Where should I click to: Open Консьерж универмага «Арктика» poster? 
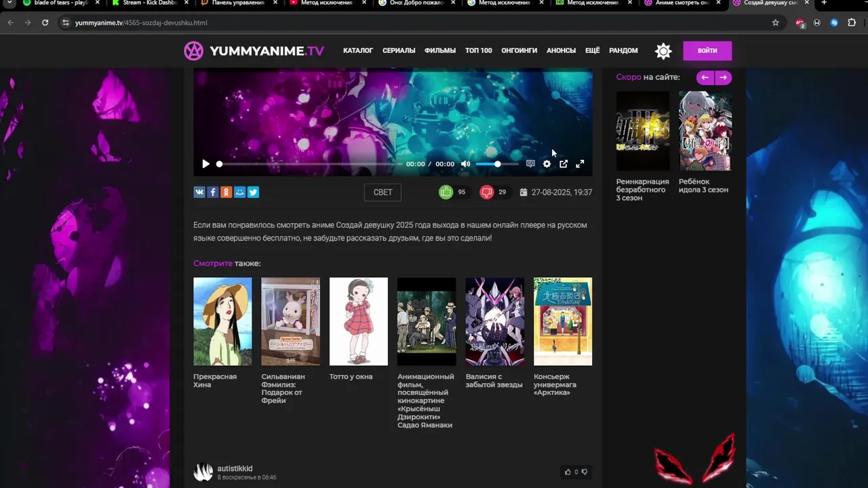pos(563,321)
